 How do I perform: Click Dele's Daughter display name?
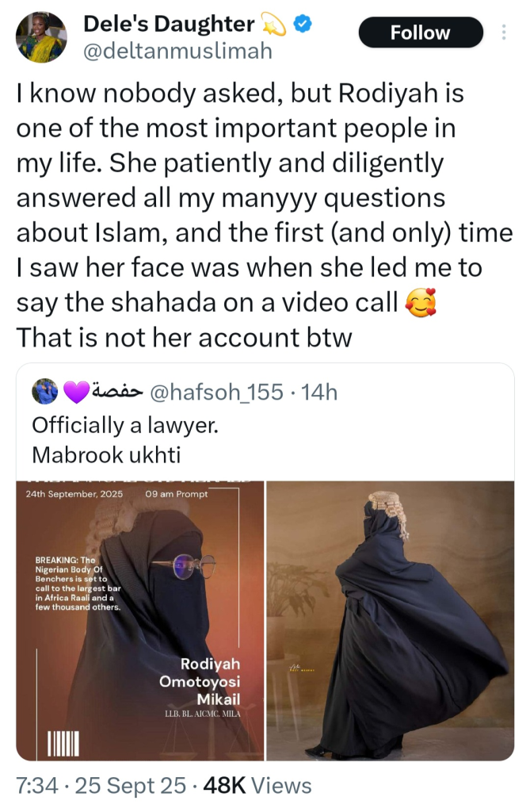[x=169, y=24]
